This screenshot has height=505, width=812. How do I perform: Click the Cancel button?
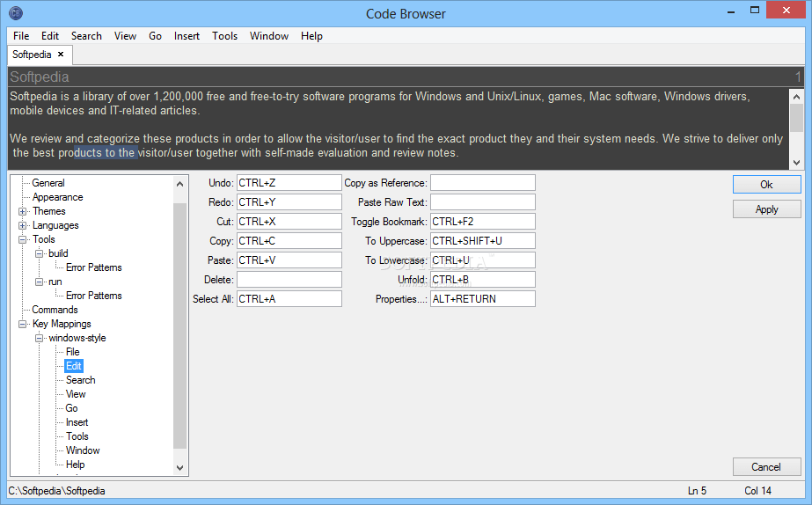click(766, 466)
